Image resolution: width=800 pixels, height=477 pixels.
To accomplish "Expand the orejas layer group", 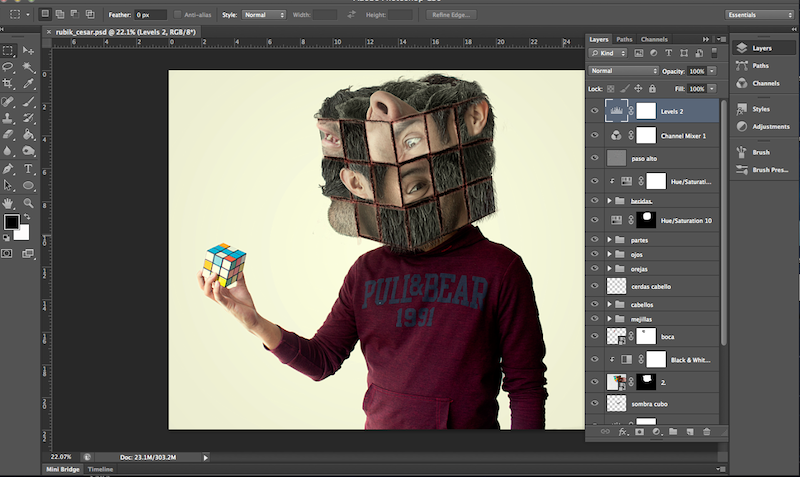I will pyautogui.click(x=609, y=268).
